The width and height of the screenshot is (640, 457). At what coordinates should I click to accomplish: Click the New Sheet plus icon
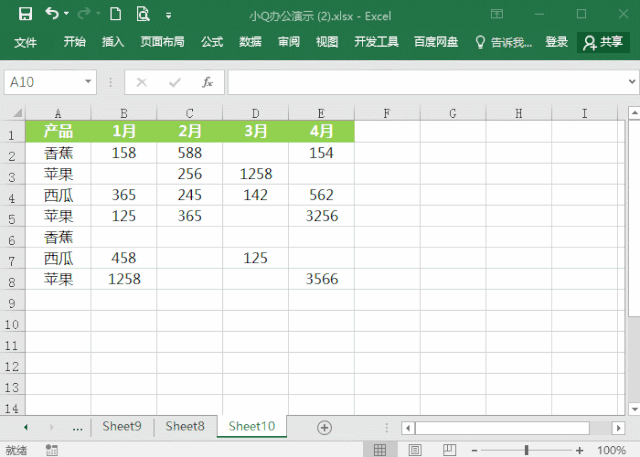(324, 428)
